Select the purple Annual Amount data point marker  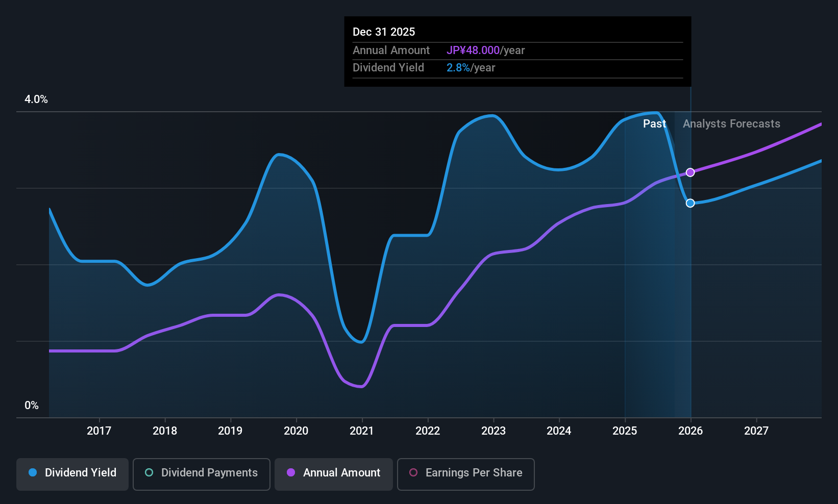691,172
